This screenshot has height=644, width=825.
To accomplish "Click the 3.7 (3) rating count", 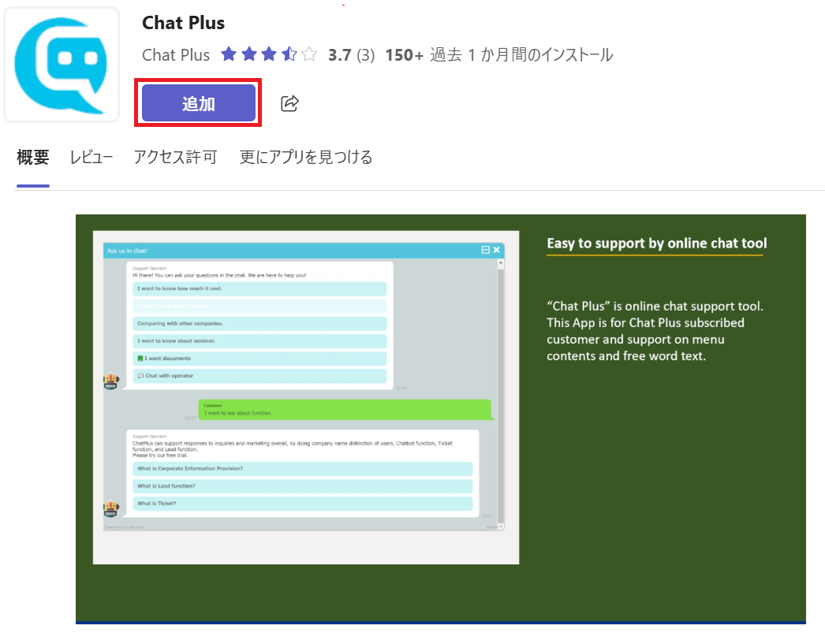I will [x=351, y=55].
